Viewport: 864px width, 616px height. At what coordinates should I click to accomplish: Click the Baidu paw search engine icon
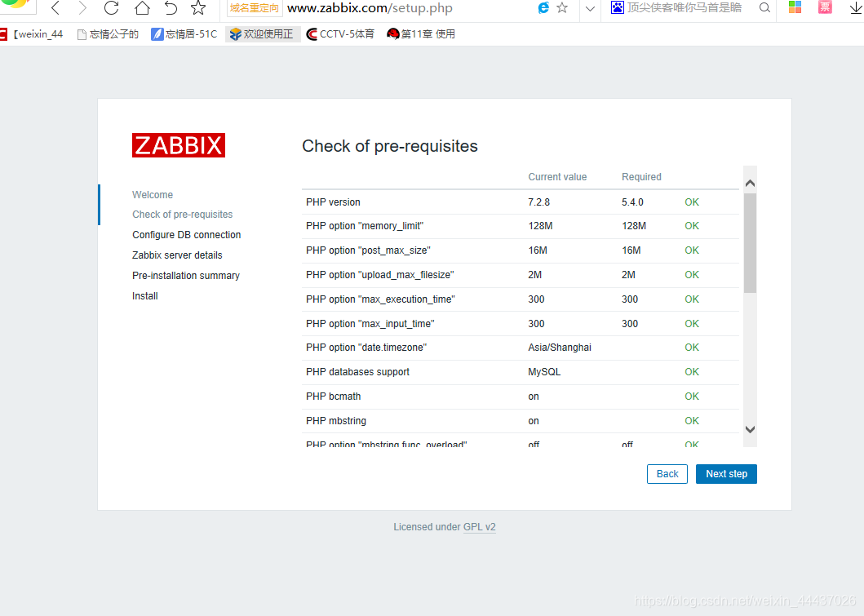[617, 7]
